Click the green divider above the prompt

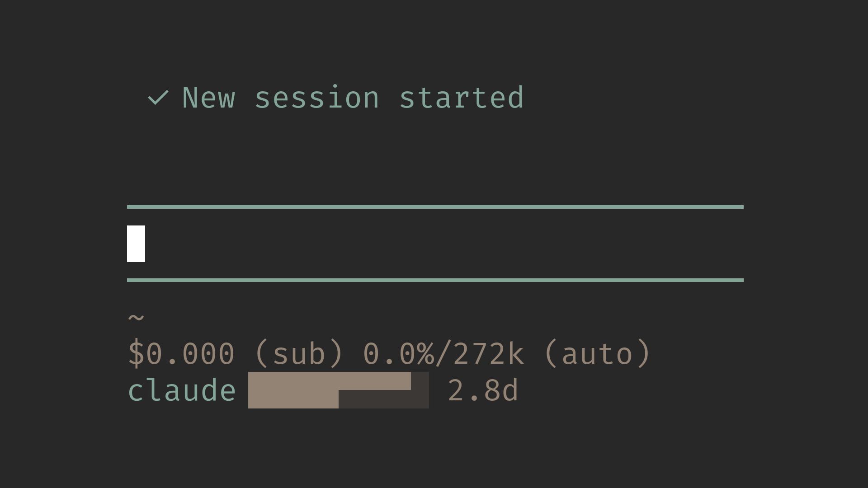pos(435,207)
